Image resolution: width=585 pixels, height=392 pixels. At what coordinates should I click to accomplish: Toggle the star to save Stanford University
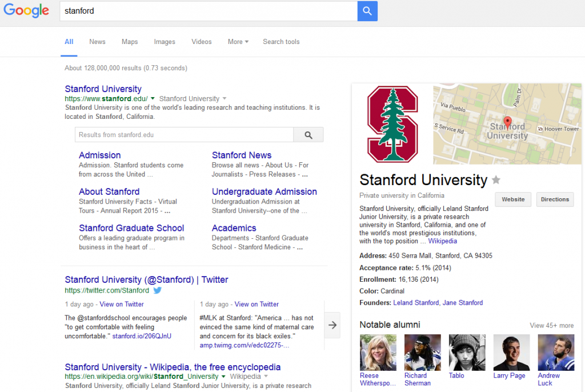pyautogui.click(x=495, y=179)
